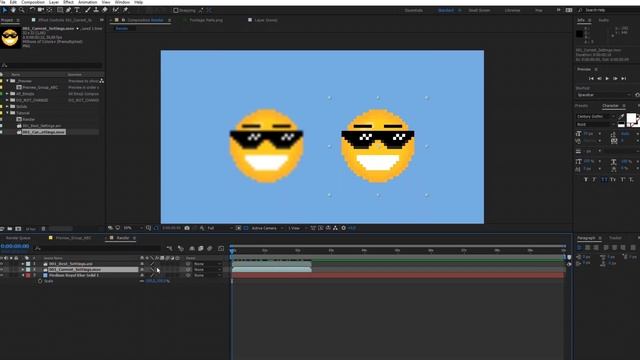Enable the Snapping checkbox
The width and height of the screenshot is (640, 360).
tap(176, 10)
